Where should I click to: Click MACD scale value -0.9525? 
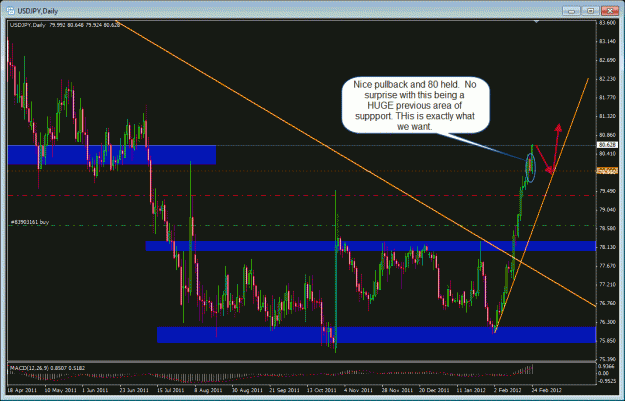606,381
